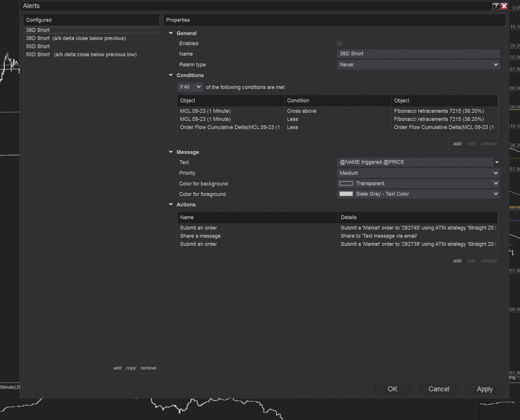
Task: Click remove under the Conditions table
Action: 489,143
